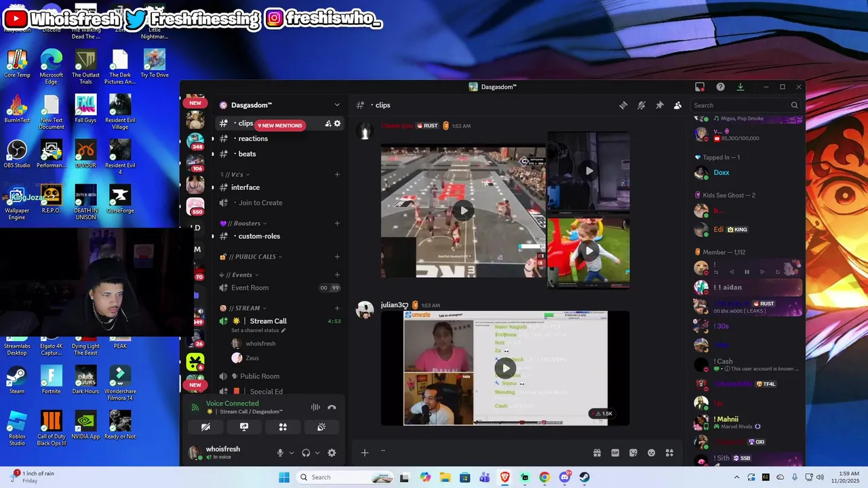Start an activity from voice panel
Image resolution: width=868 pixels, height=488 pixels.
283,427
